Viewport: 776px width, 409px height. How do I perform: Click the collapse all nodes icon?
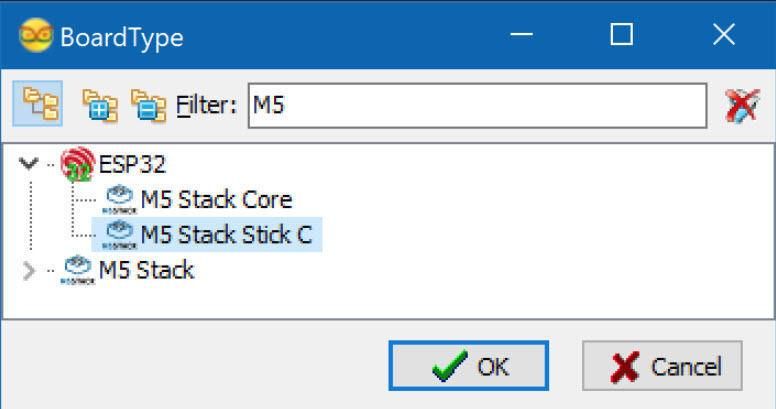[149, 105]
